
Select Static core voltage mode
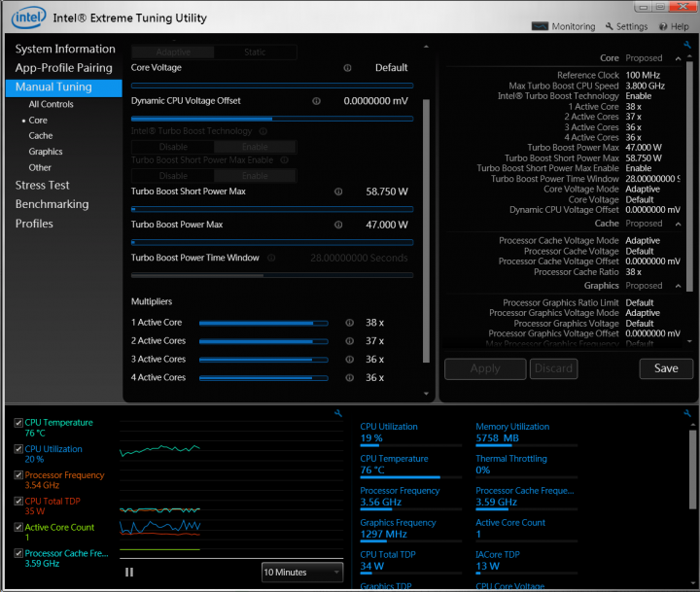[x=255, y=52]
